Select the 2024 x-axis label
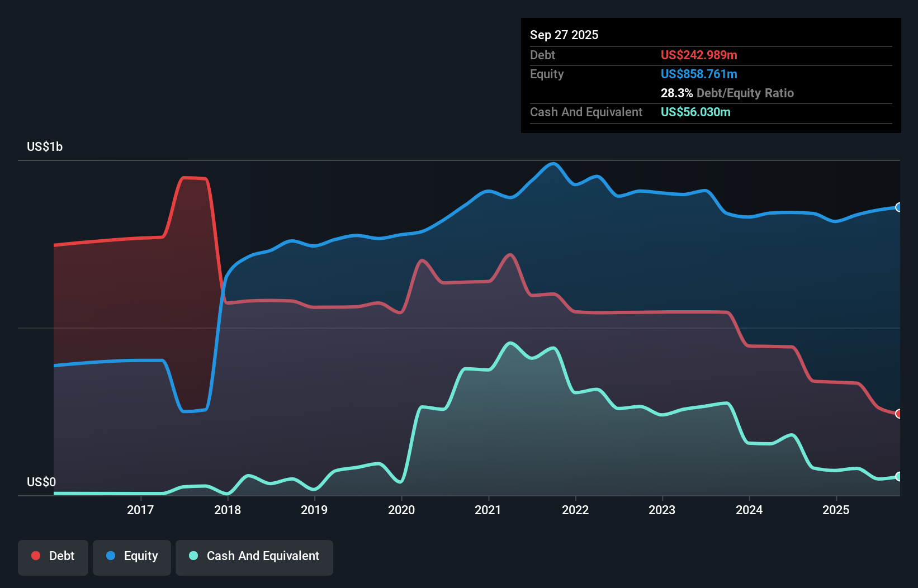918x588 pixels. [749, 510]
